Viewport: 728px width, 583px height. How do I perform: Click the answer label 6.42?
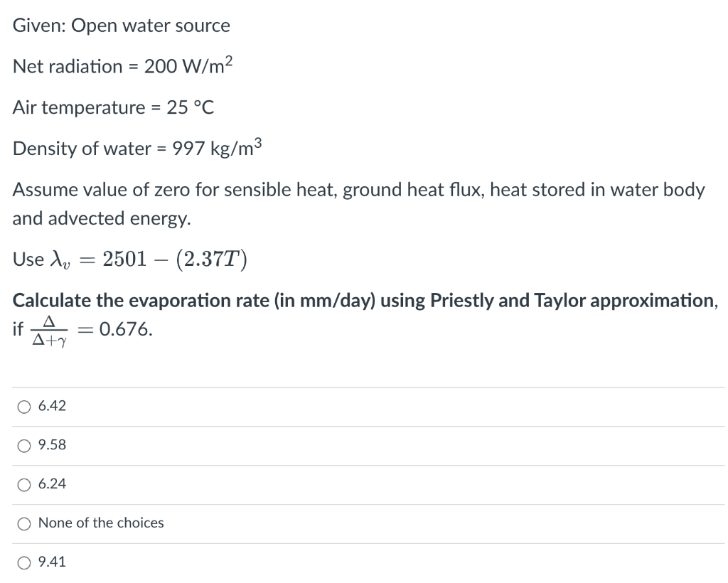51,405
